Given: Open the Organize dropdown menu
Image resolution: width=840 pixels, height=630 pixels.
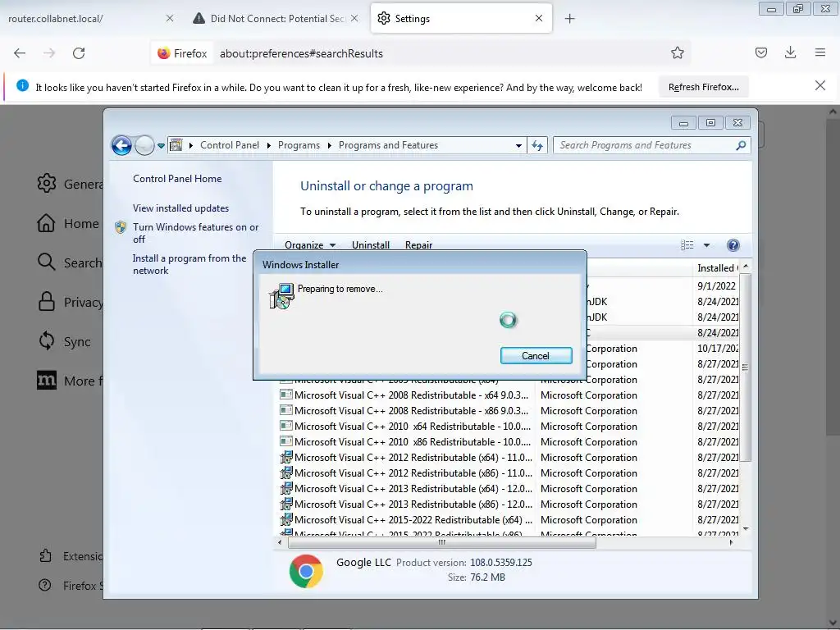Looking at the screenshot, I should coord(310,244).
